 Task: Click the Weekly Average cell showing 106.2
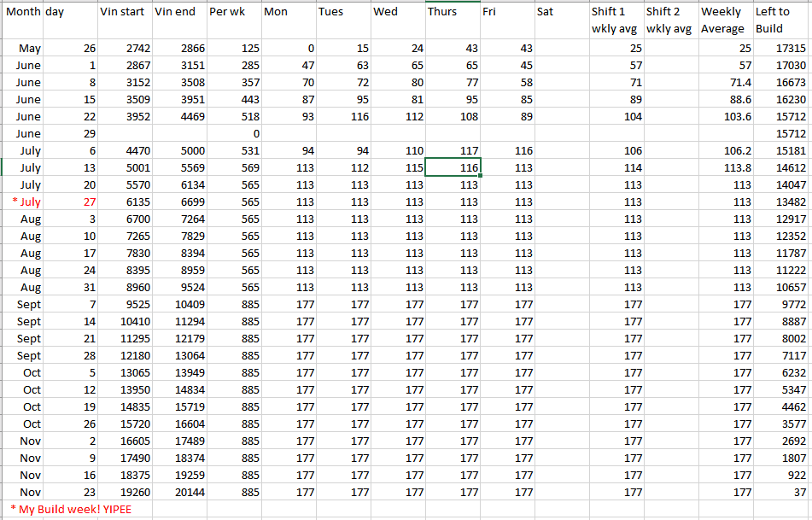point(725,151)
